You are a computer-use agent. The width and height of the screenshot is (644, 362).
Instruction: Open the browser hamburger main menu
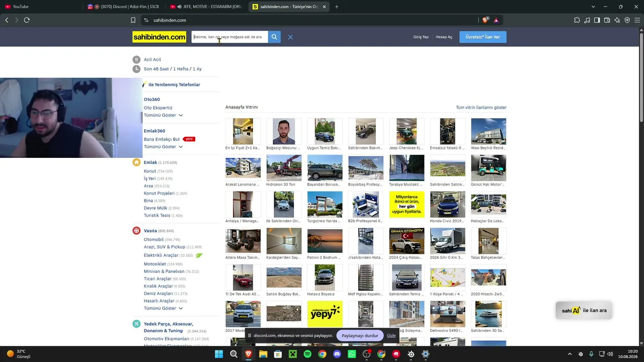click(637, 20)
